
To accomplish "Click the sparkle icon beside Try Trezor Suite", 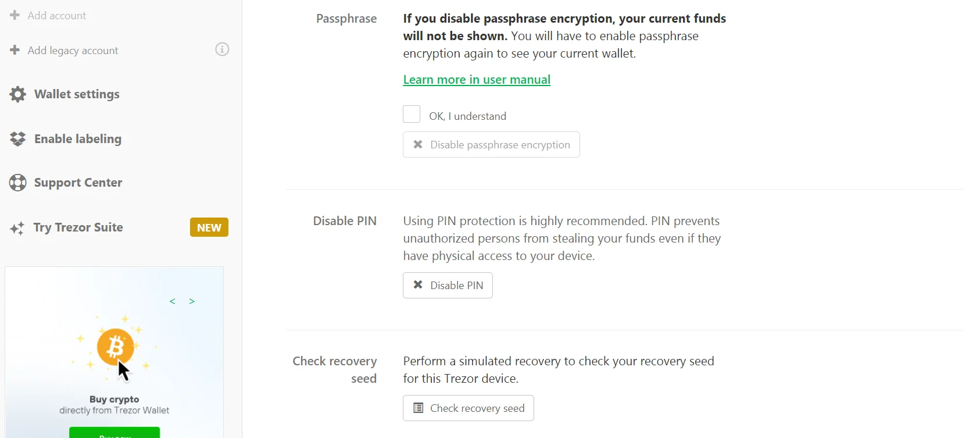I will point(17,228).
